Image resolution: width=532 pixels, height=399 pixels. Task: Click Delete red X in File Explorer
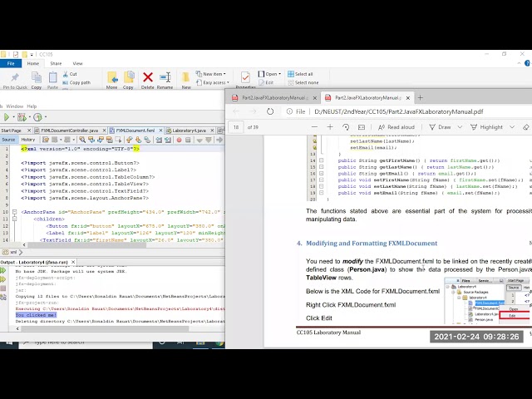[148, 77]
